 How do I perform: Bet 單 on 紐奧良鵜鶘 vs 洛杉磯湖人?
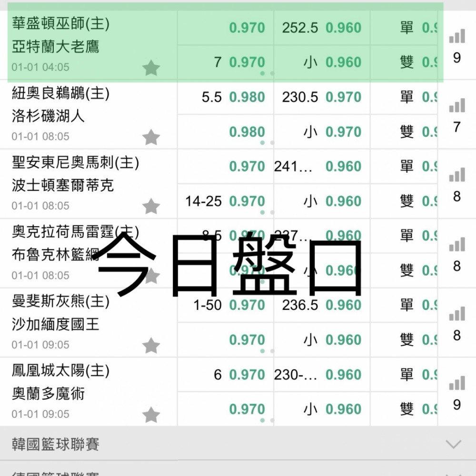tap(404, 97)
